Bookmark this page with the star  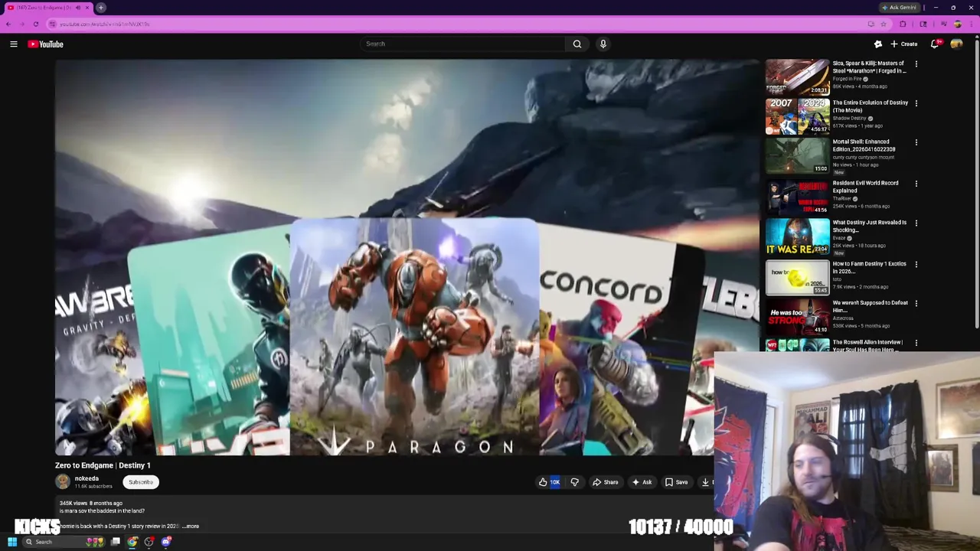pos(884,24)
